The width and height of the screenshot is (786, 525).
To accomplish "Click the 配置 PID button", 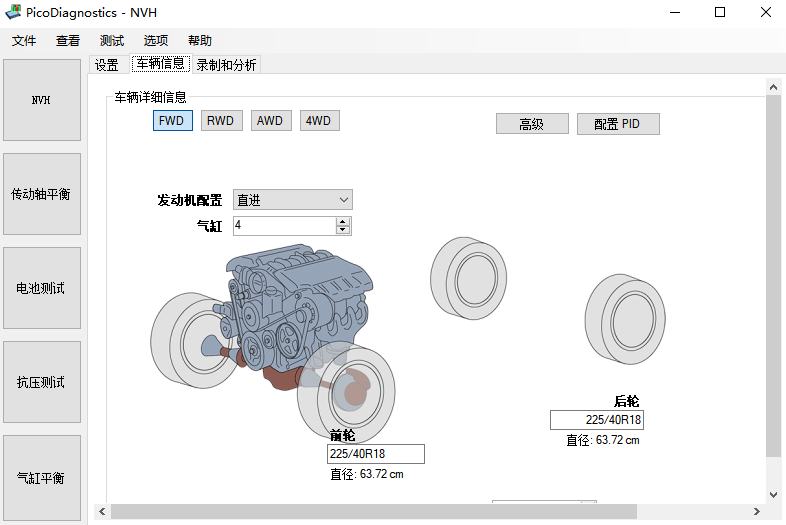I will 618,124.
